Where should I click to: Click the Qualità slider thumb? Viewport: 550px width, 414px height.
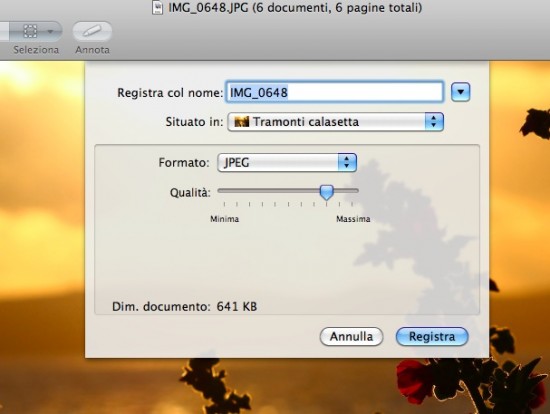point(327,192)
